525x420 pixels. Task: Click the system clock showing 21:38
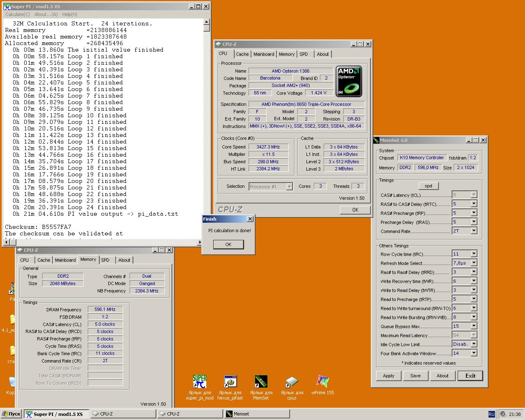pyautogui.click(x=515, y=414)
